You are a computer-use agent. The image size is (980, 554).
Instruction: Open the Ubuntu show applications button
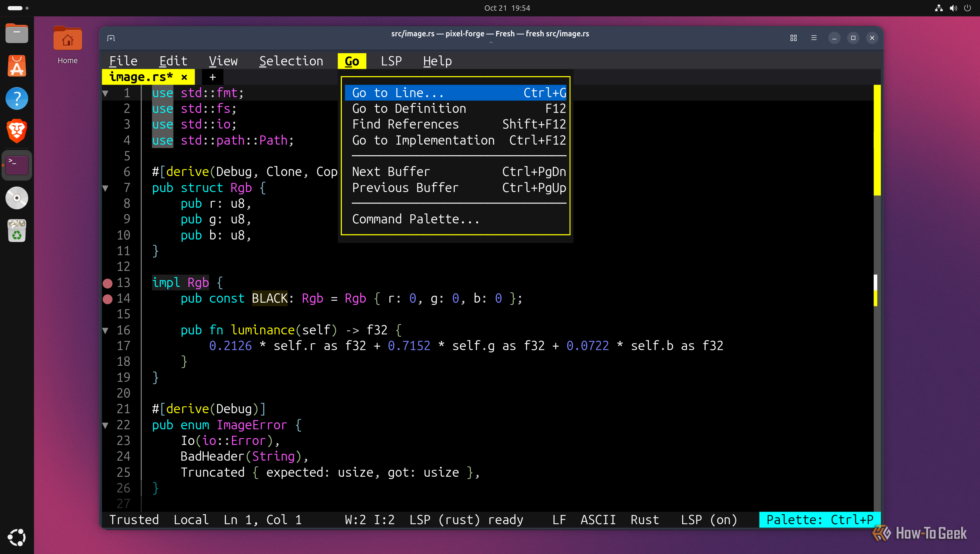pyautogui.click(x=17, y=537)
